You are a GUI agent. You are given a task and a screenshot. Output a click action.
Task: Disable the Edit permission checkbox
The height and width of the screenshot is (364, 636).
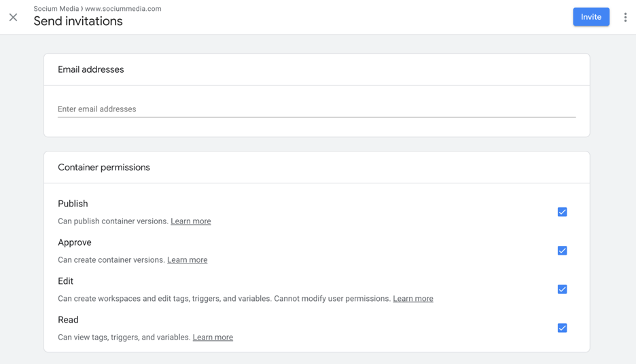point(562,289)
